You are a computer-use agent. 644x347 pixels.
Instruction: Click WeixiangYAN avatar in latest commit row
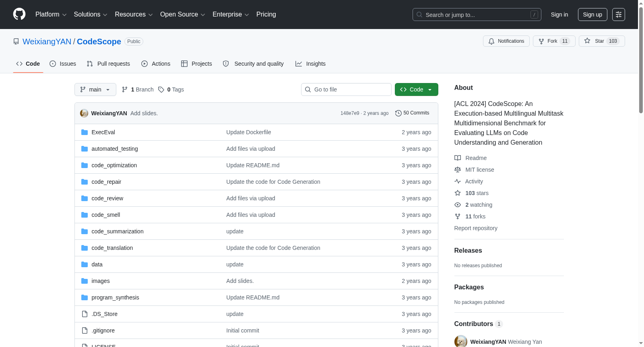click(x=84, y=113)
